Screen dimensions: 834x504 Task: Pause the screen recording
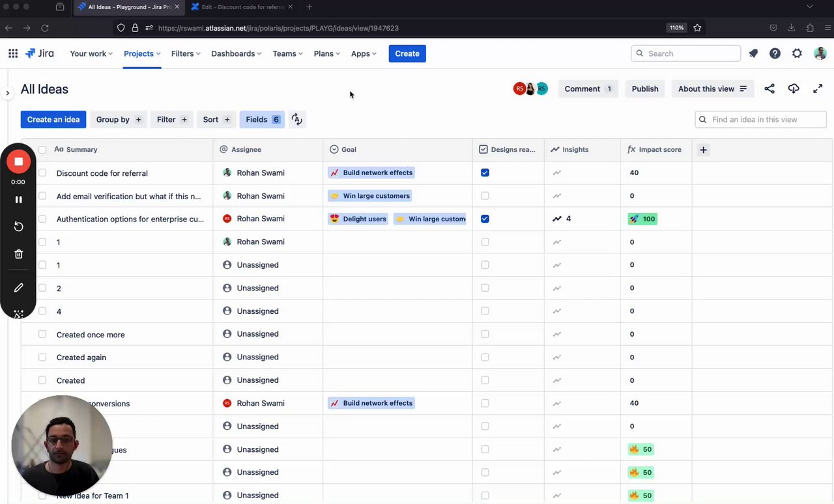coord(18,200)
